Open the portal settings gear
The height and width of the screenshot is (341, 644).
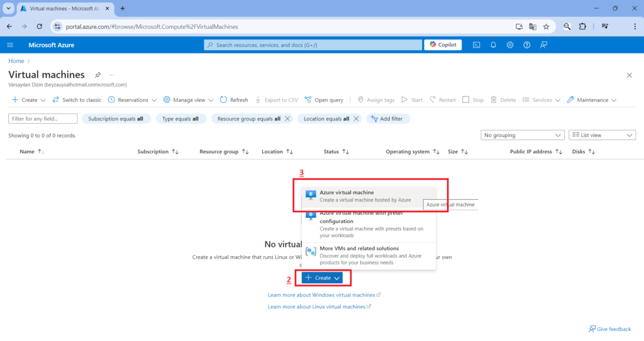click(510, 45)
